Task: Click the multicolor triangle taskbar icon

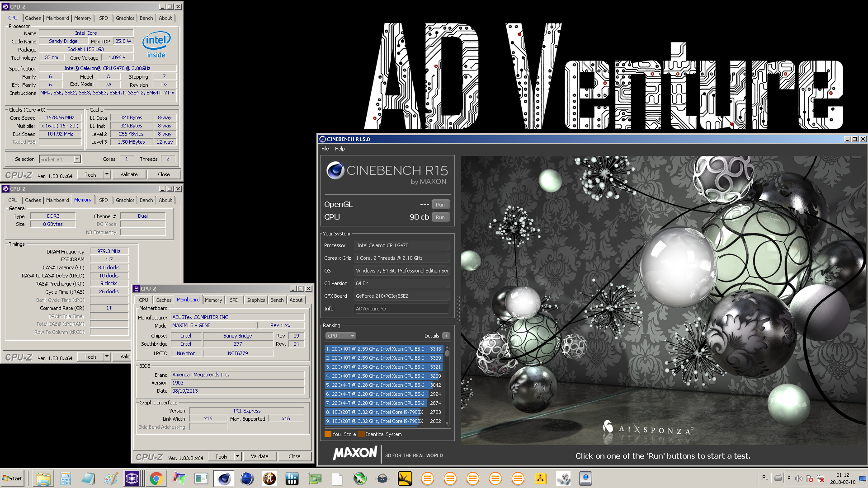Action: coord(179,479)
